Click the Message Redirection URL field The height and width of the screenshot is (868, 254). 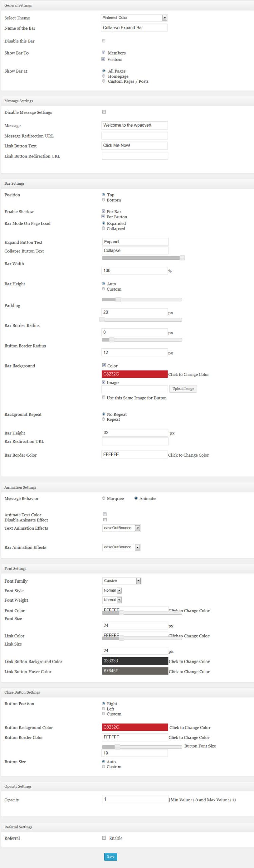click(x=134, y=136)
